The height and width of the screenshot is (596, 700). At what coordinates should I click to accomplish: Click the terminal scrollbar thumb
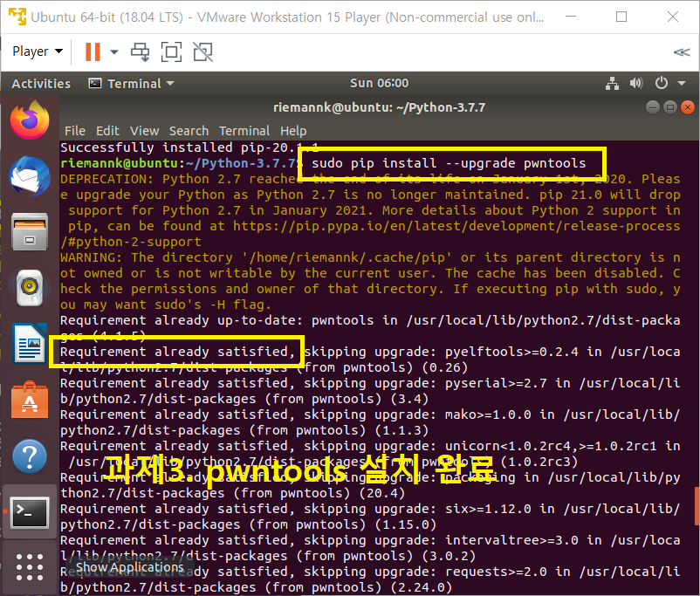click(x=697, y=506)
